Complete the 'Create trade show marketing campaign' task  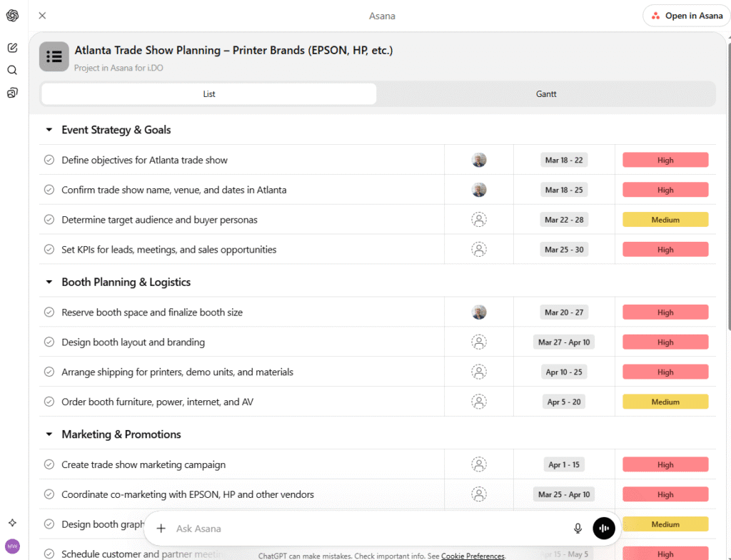49,464
